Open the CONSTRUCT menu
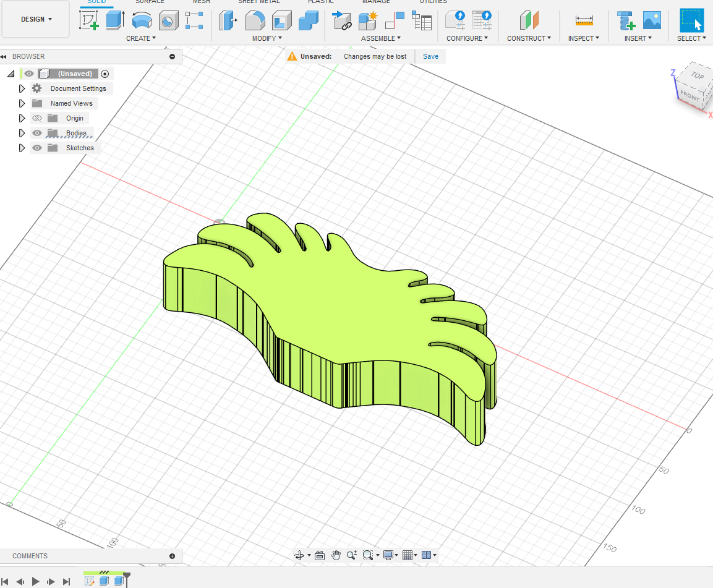 click(529, 38)
